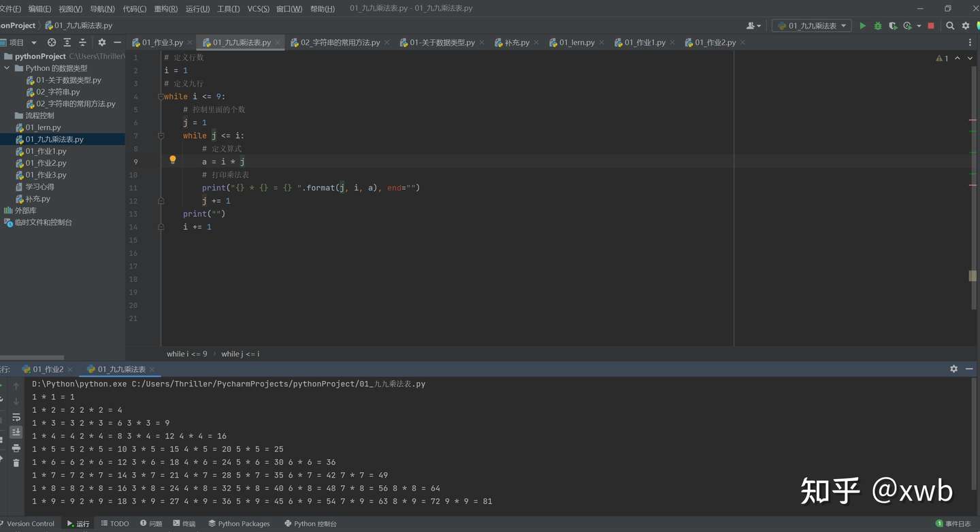Screen dimensions: 980x532
Task: Close the 01_九九乘法表 run tab
Action: (x=152, y=369)
